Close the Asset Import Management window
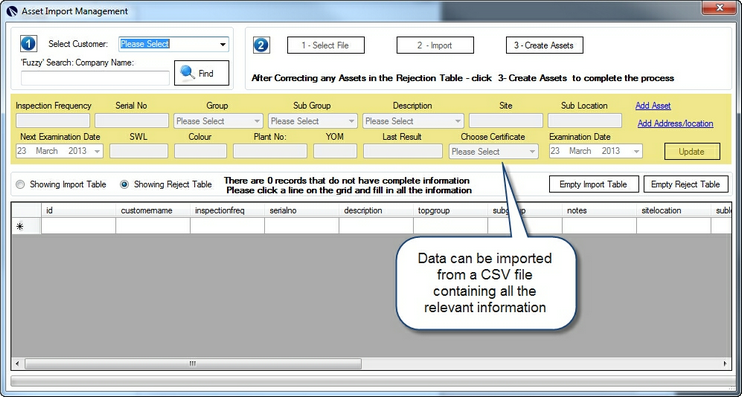742x397 pixels. tap(720, 8)
